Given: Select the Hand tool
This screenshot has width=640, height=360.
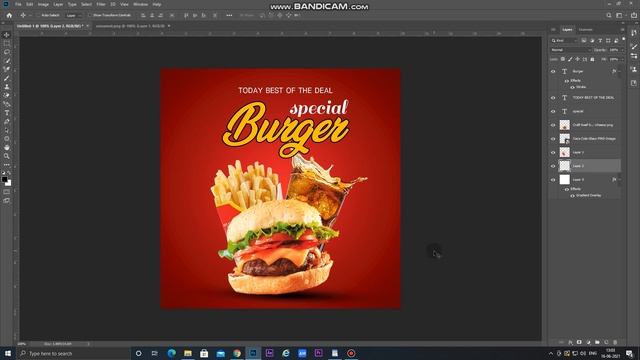Looking at the screenshot, I should click(x=7, y=147).
